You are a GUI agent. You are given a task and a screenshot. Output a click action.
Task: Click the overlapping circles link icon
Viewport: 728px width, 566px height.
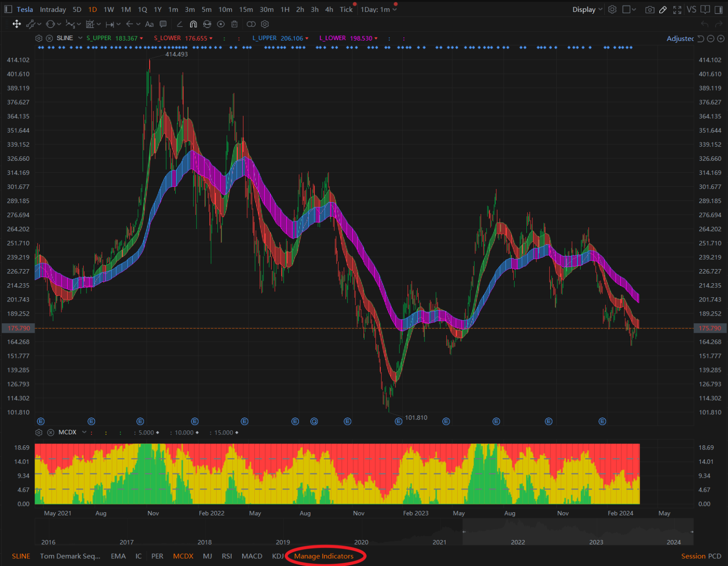point(251,24)
